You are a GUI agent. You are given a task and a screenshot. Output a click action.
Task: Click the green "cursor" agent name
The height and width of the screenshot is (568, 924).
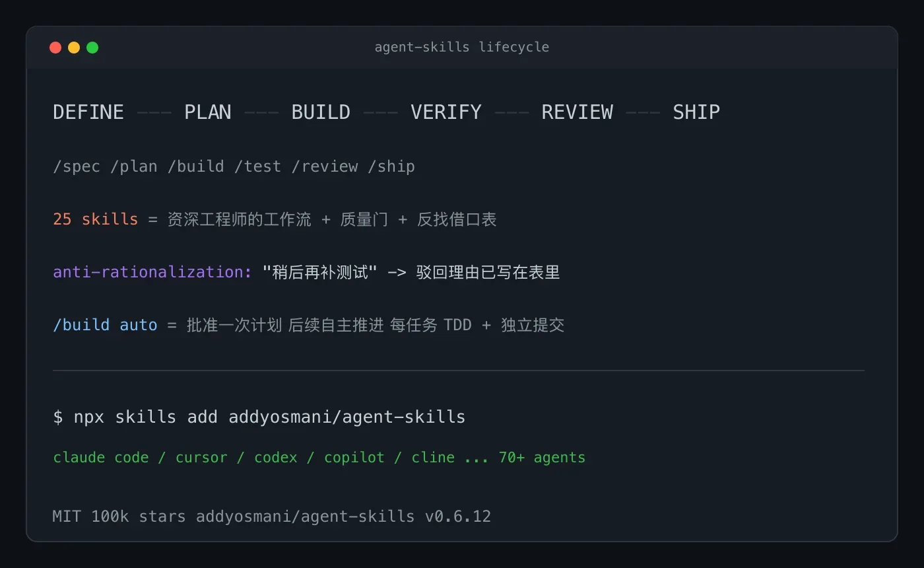pyautogui.click(x=201, y=457)
